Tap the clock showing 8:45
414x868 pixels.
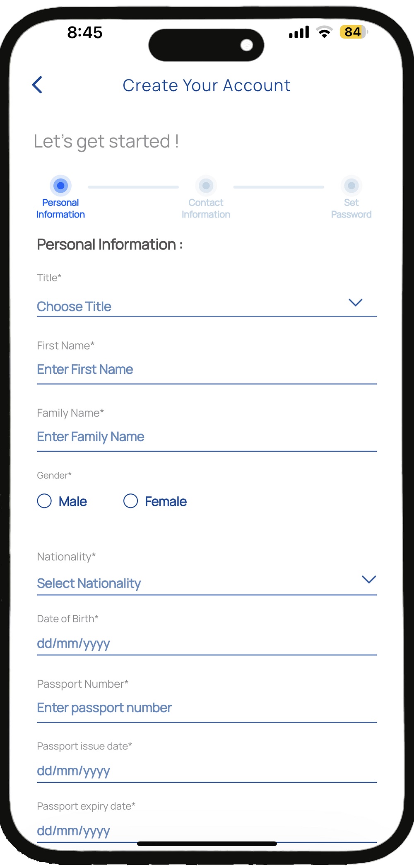(85, 33)
